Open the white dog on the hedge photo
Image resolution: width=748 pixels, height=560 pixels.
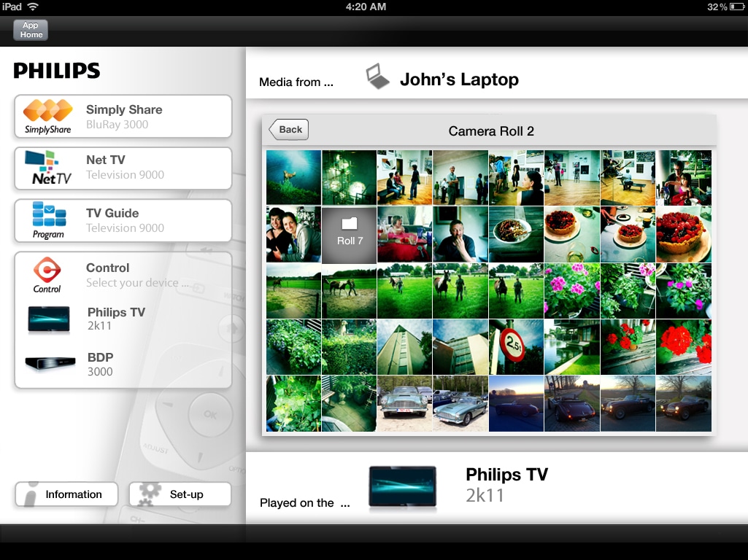[x=350, y=347]
